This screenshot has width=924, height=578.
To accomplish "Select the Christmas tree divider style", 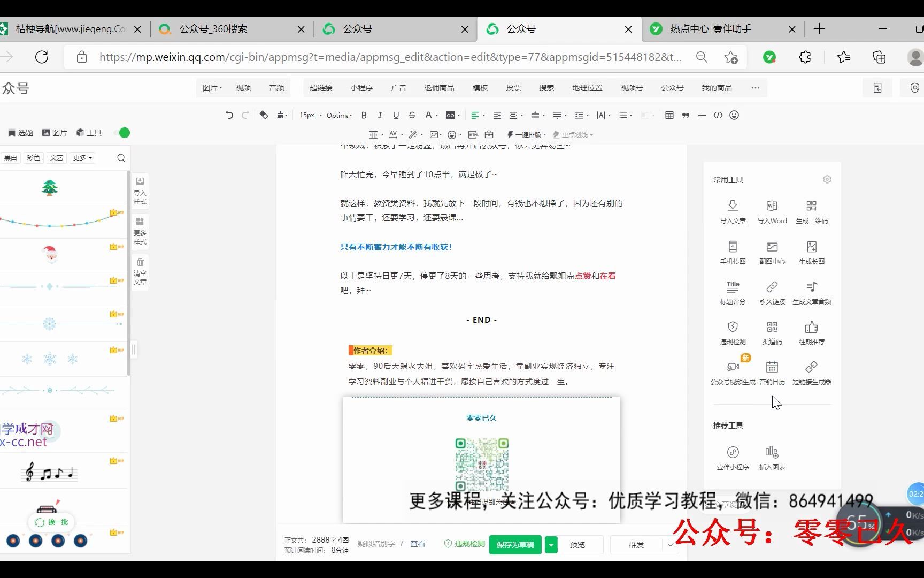I will click(50, 187).
